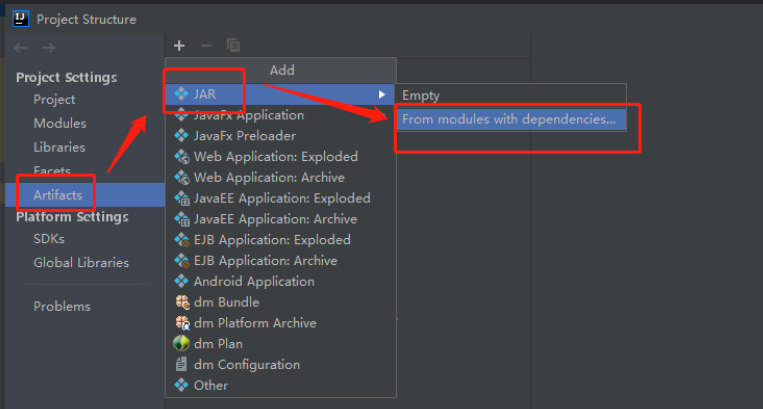Image resolution: width=763 pixels, height=409 pixels.
Task: Open Libraries settings page
Action: coord(59,147)
